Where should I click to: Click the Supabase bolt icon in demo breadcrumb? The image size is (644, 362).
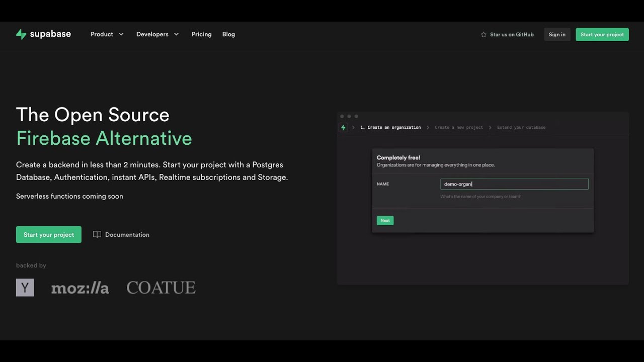344,128
